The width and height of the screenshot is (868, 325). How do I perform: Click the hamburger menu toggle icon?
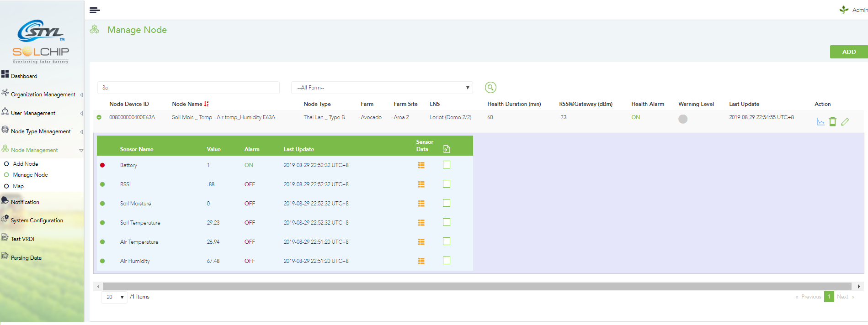[x=95, y=10]
